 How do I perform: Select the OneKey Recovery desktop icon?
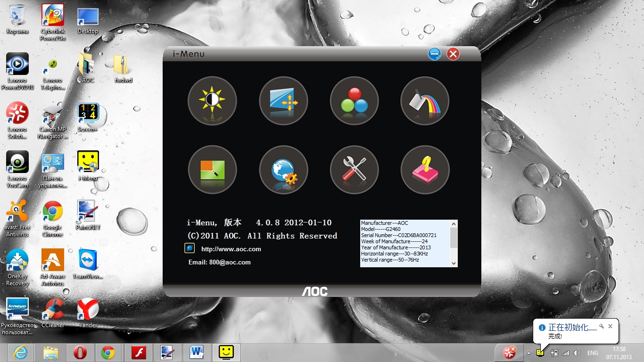17,268
